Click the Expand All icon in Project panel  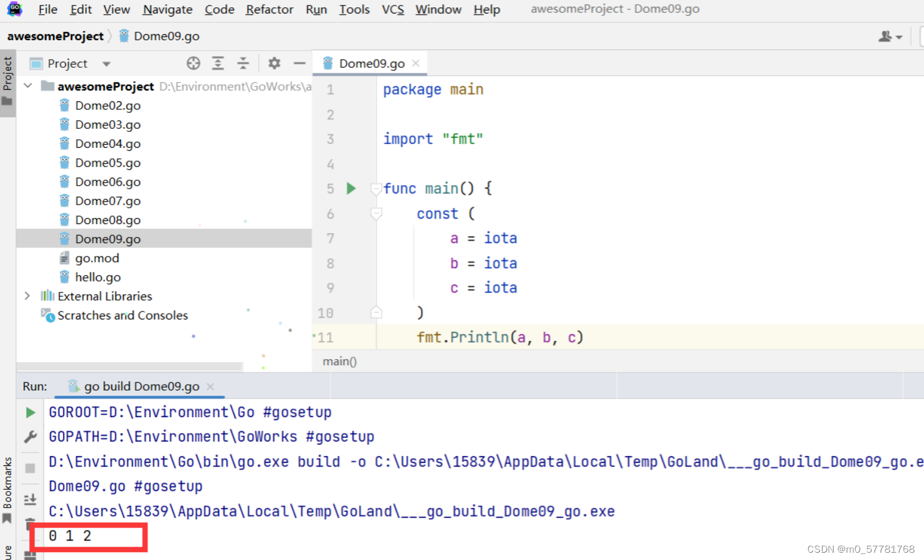218,63
